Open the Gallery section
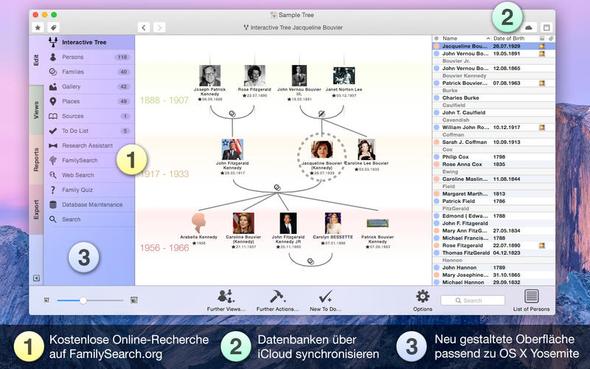 click(x=90, y=87)
